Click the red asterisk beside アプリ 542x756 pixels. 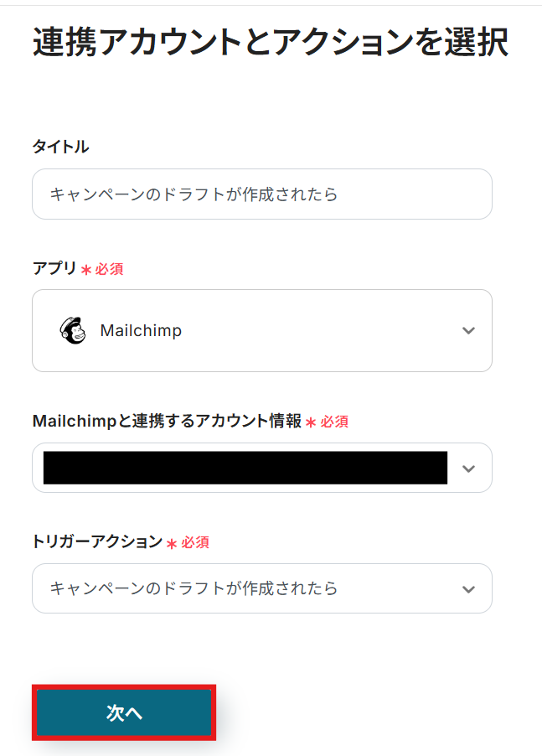[x=85, y=270]
